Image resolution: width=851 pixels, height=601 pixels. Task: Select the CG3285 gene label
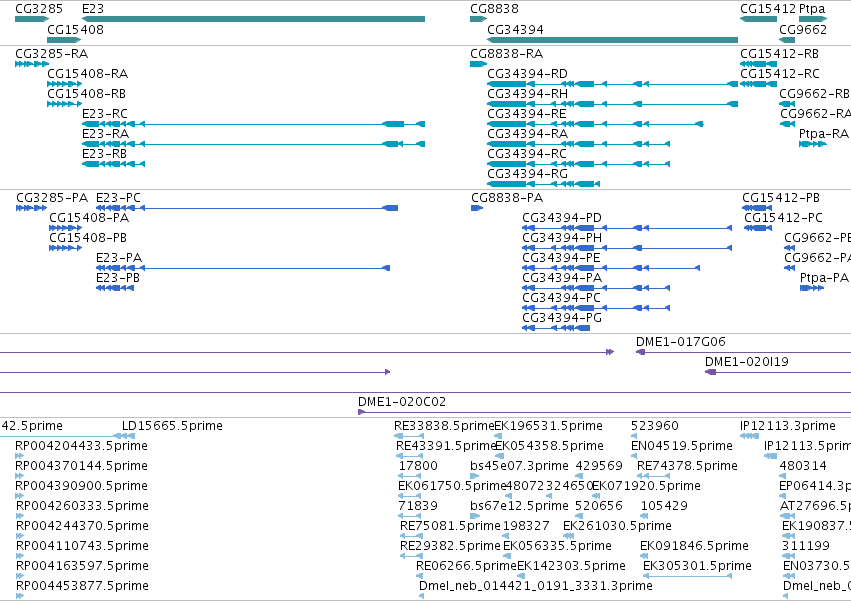pyautogui.click(x=39, y=9)
